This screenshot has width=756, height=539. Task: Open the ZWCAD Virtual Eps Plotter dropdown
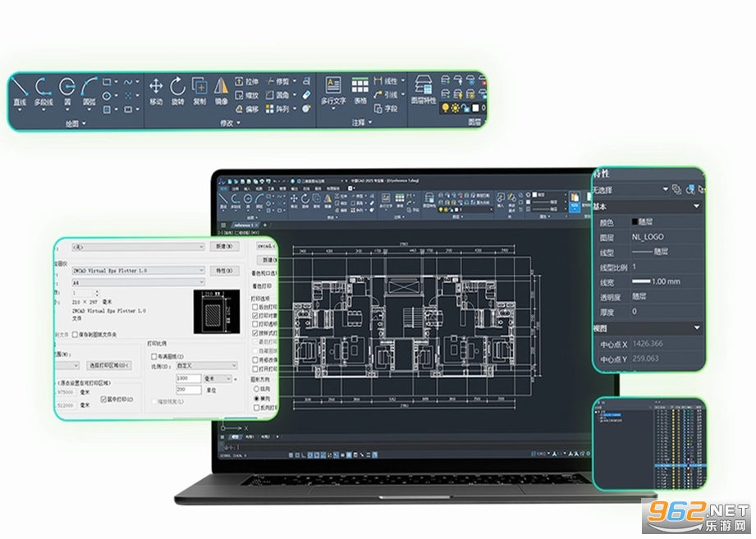138,271
